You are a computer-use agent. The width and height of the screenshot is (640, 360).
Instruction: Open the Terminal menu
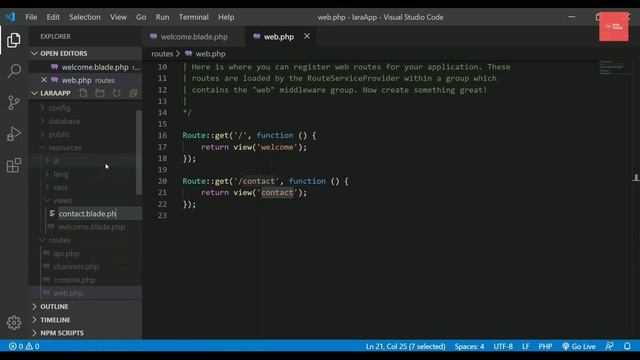[193, 17]
